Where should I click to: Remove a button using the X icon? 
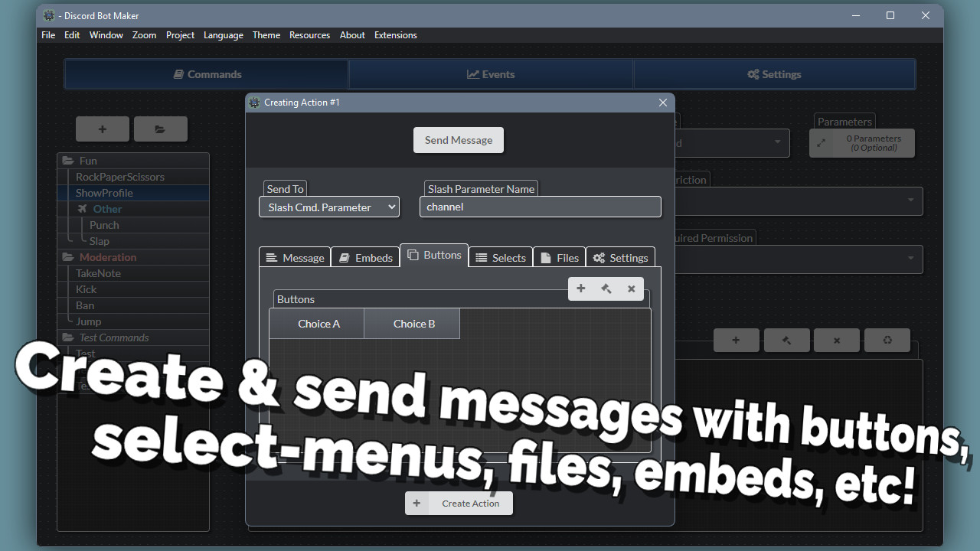[x=631, y=289]
